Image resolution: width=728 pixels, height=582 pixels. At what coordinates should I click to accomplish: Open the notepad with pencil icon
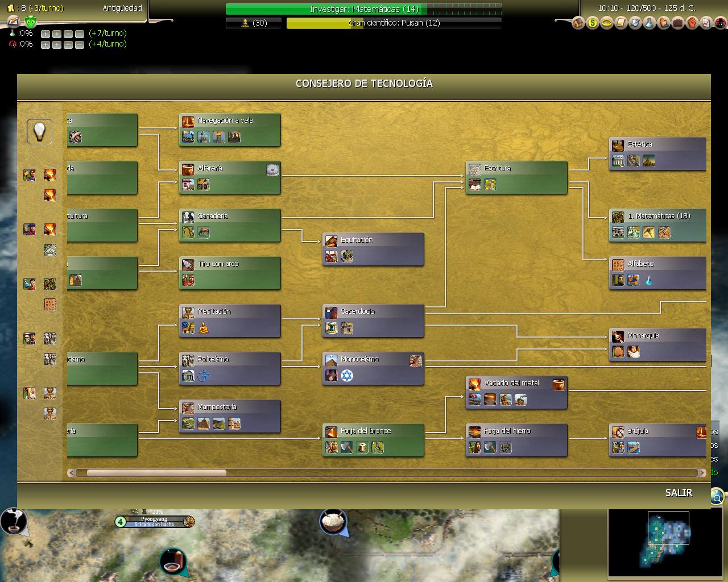(x=13, y=22)
